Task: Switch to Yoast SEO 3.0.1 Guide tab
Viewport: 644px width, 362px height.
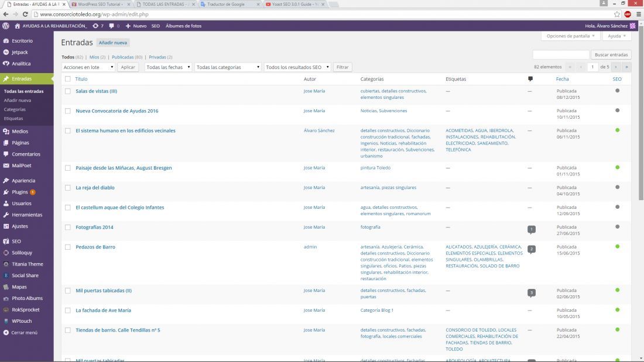Action: click(294, 4)
